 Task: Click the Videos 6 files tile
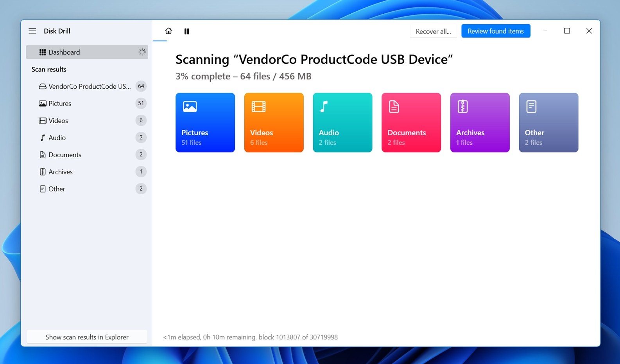pos(274,122)
